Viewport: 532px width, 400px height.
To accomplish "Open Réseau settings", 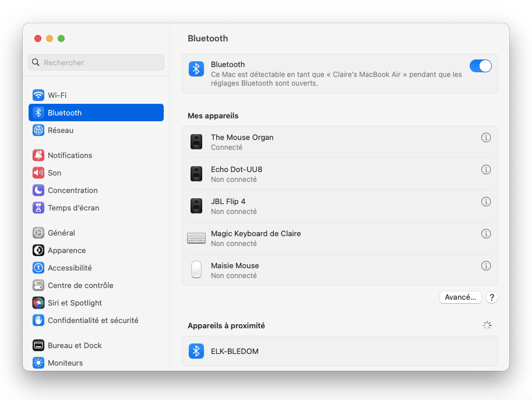I will (x=96, y=131).
